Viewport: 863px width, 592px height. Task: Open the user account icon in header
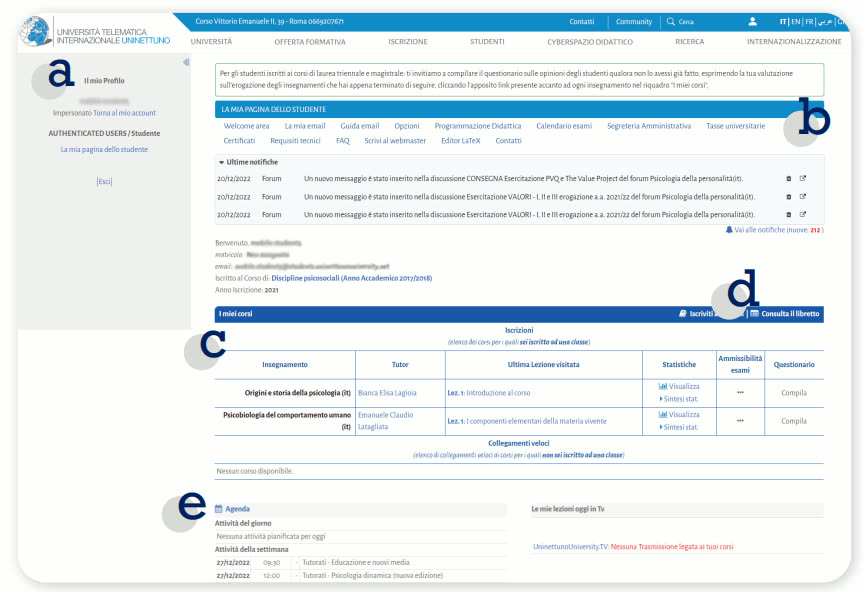(x=752, y=21)
